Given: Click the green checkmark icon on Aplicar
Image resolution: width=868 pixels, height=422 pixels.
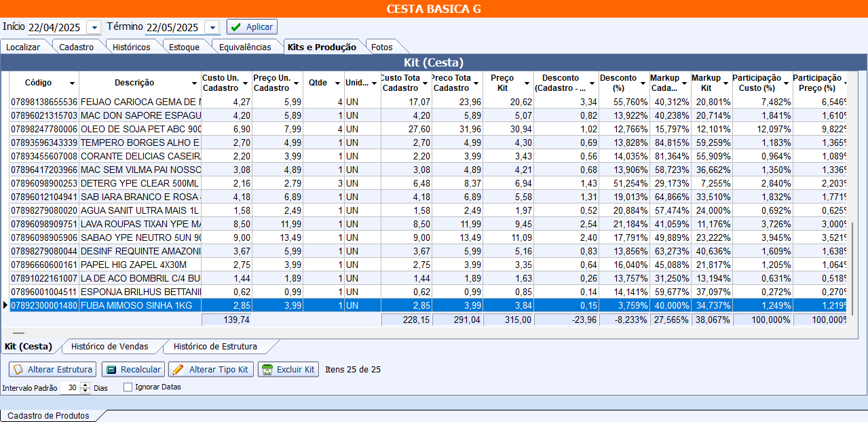Looking at the screenshot, I should pyautogui.click(x=236, y=27).
